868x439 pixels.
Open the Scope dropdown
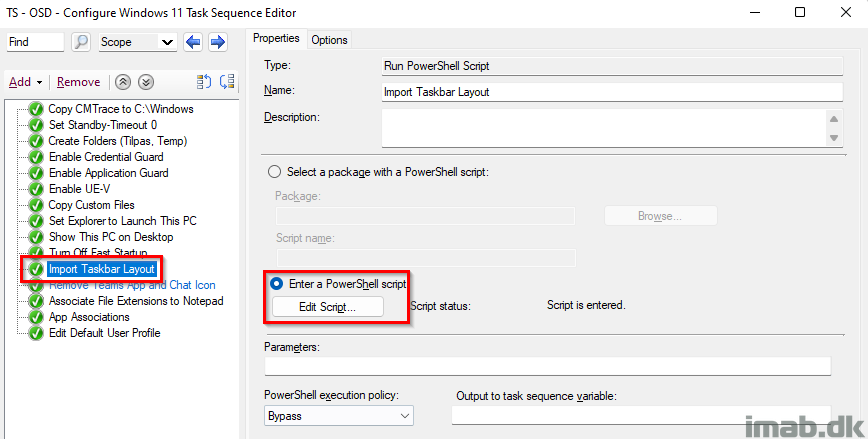[138, 42]
